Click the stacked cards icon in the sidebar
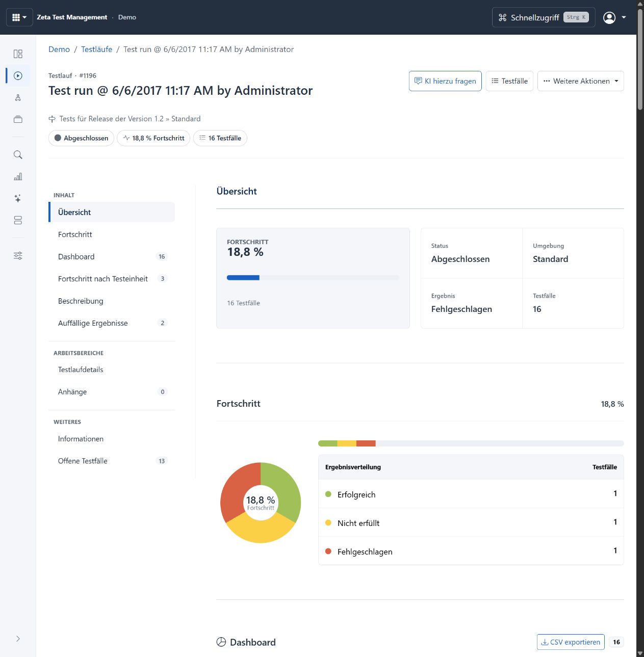 coord(18,119)
